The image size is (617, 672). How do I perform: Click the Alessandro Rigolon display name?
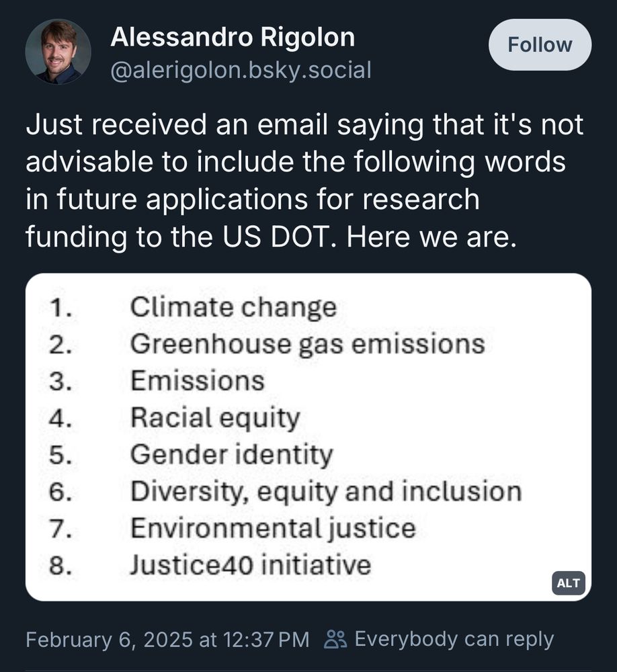click(x=233, y=37)
